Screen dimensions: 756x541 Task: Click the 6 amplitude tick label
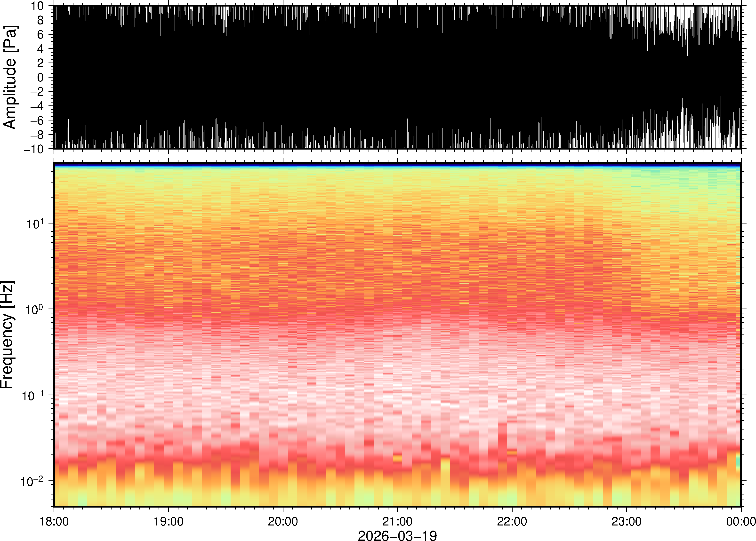tap(41, 35)
